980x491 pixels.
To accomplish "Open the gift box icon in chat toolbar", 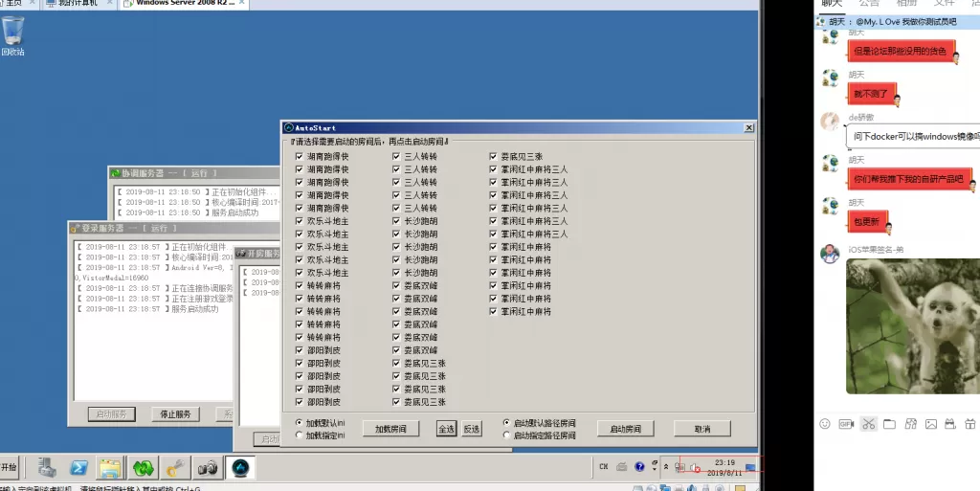I will [x=970, y=423].
